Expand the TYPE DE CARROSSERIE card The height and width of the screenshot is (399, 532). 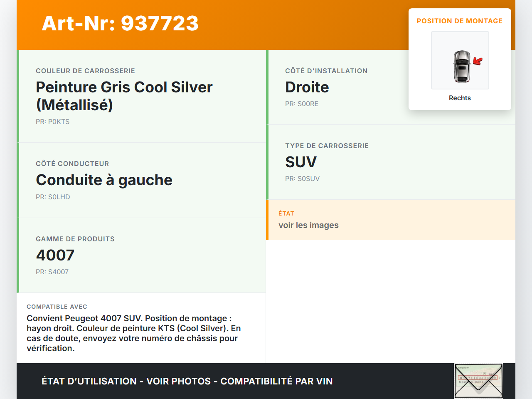pos(327,146)
